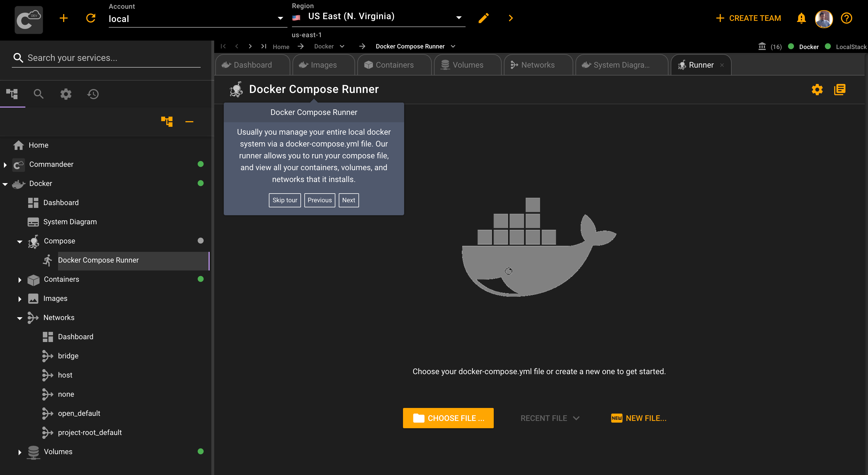The width and height of the screenshot is (868, 475).
Task: Switch to the System Diagram tab
Action: pyautogui.click(x=621, y=65)
